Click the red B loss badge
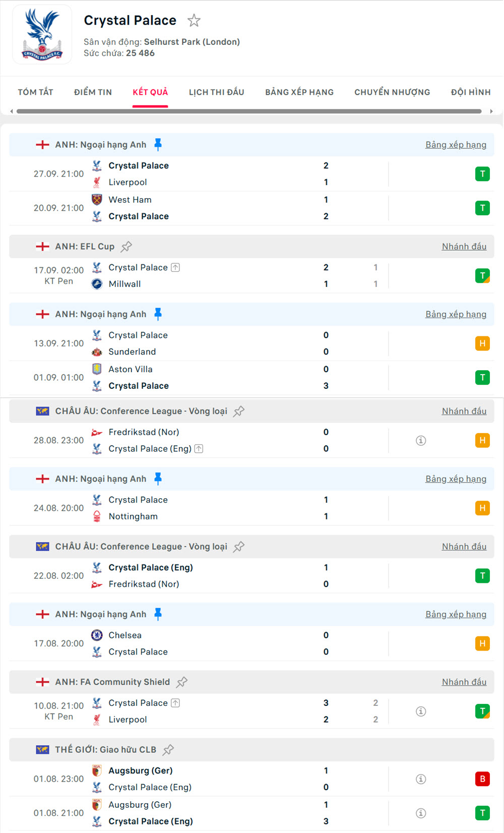This screenshot has width=504, height=833. click(x=482, y=779)
